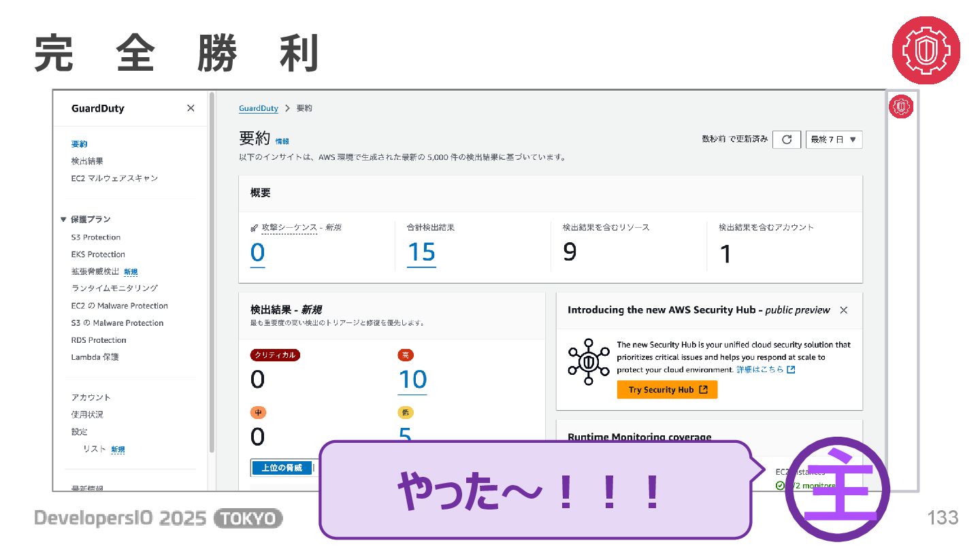Open the 最終 7 日 time range dropdown
This screenshot has width=980, height=551.
[834, 139]
